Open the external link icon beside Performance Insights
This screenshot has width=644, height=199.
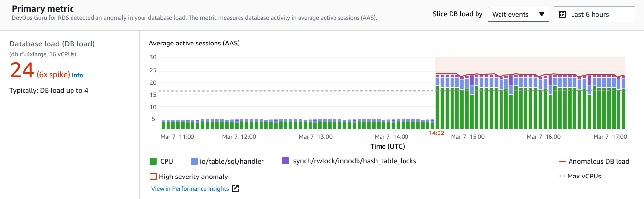[235, 188]
